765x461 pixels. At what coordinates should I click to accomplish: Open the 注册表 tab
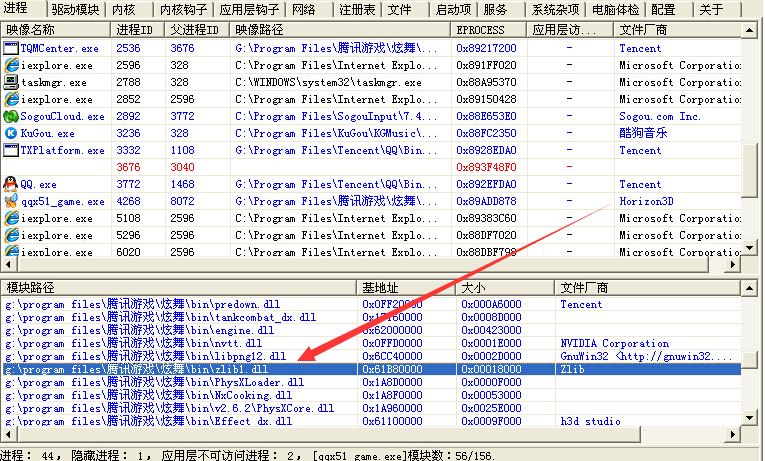click(357, 9)
